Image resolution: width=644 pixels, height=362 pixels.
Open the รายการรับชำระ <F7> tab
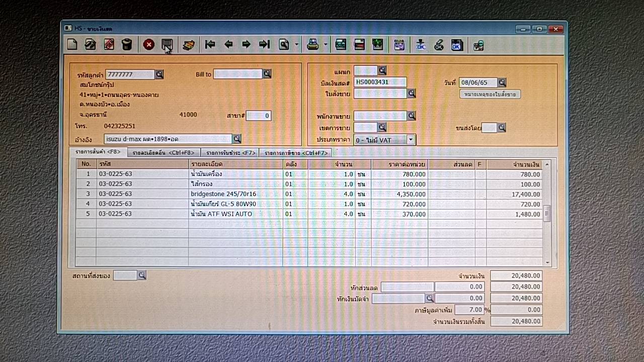click(229, 153)
